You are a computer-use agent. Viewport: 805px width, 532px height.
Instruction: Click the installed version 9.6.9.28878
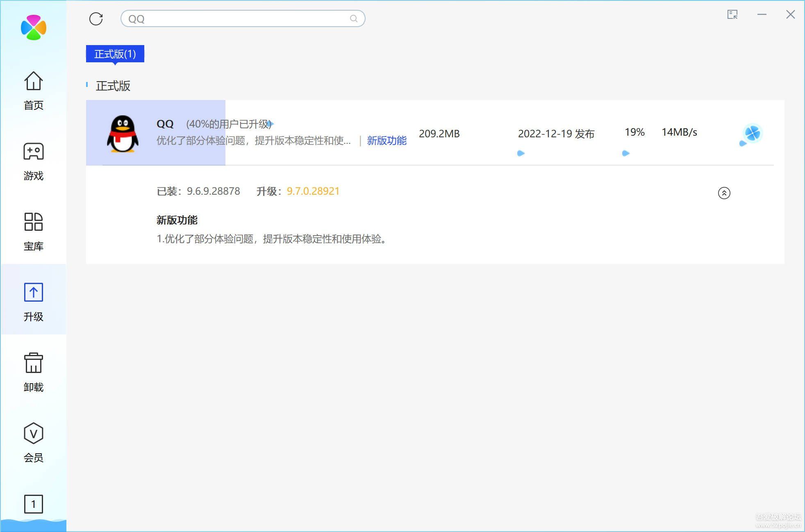point(214,191)
